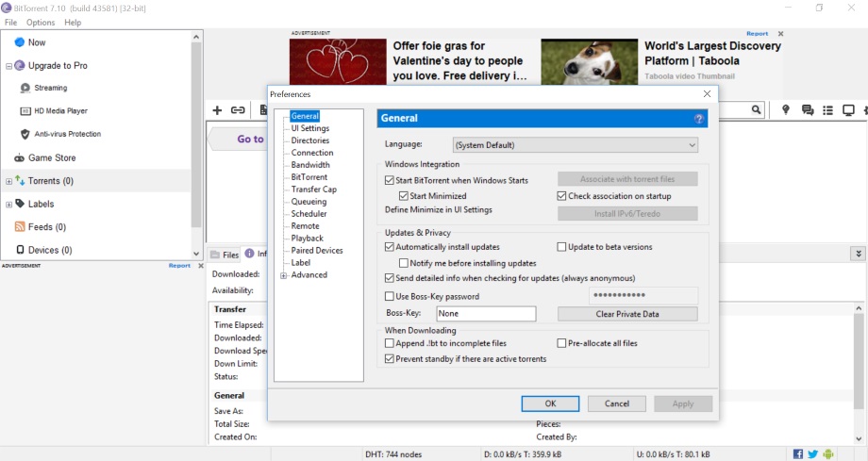Click the Clear Private Data button

pos(627,314)
